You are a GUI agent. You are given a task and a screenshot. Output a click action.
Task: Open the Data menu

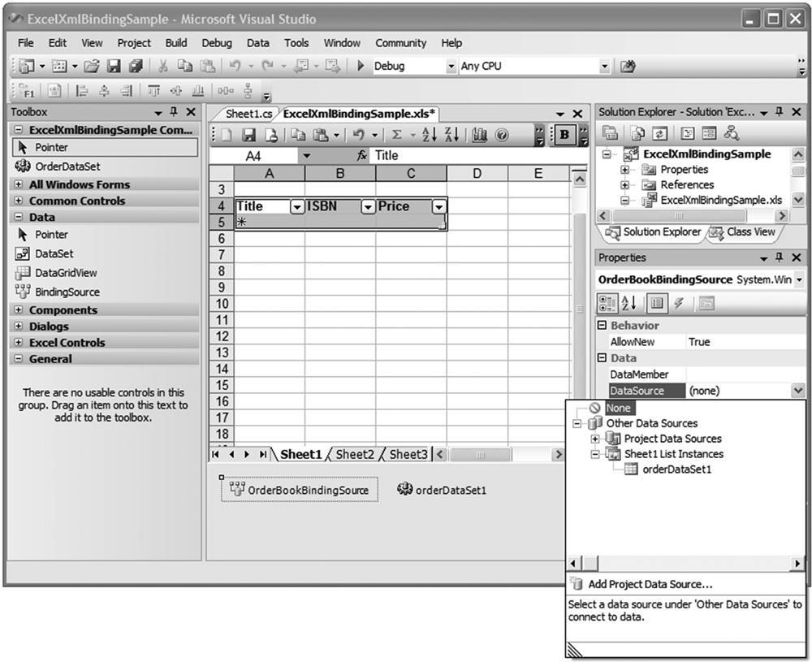coord(258,43)
